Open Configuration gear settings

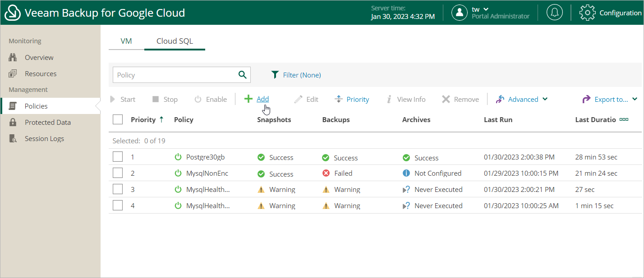coord(587,13)
